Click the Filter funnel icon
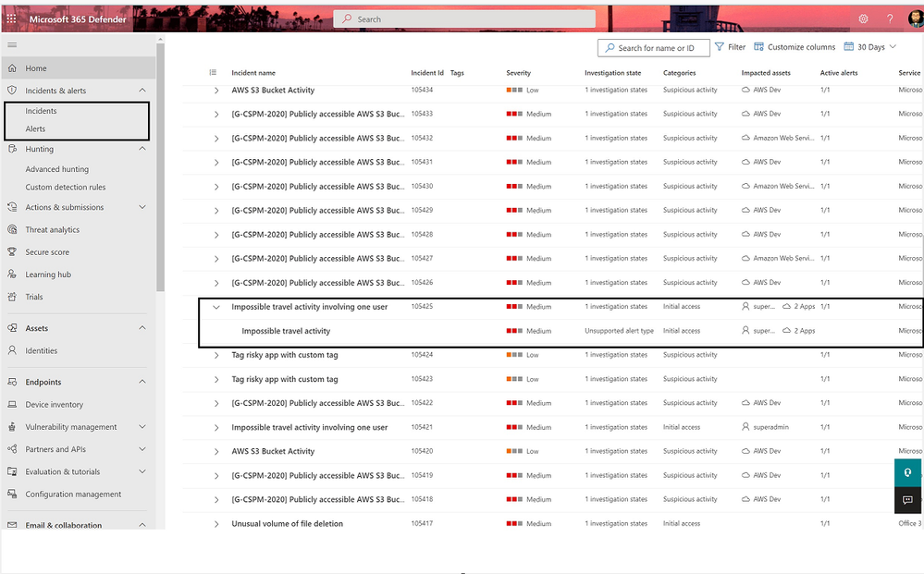Viewport: 924px width, 574px height. coord(720,46)
